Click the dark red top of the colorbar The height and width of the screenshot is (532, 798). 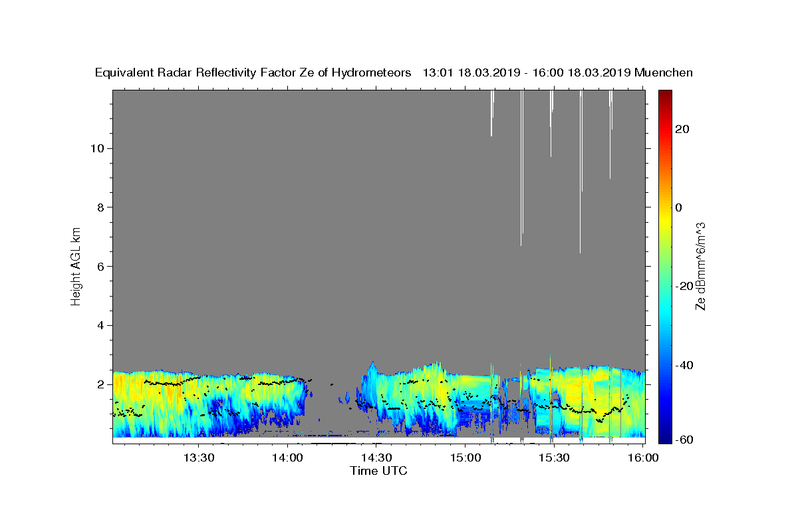[665, 95]
